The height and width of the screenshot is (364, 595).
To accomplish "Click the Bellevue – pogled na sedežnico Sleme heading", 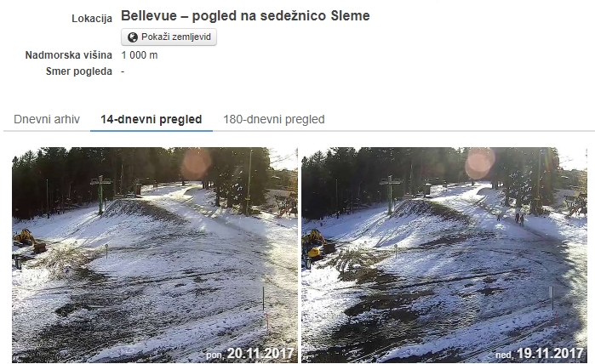I will click(245, 15).
